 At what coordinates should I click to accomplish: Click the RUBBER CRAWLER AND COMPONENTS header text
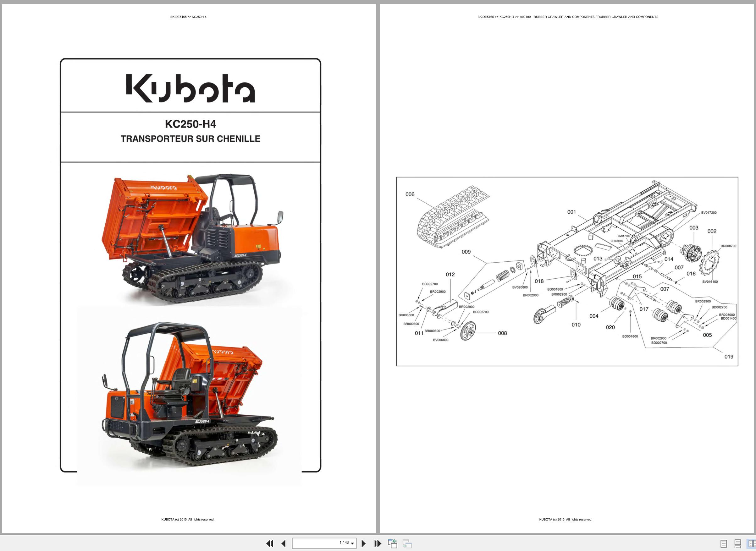(596, 17)
